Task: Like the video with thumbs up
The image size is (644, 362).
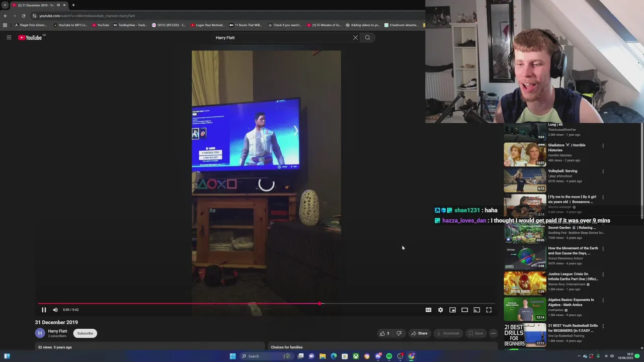Action: click(x=385, y=333)
